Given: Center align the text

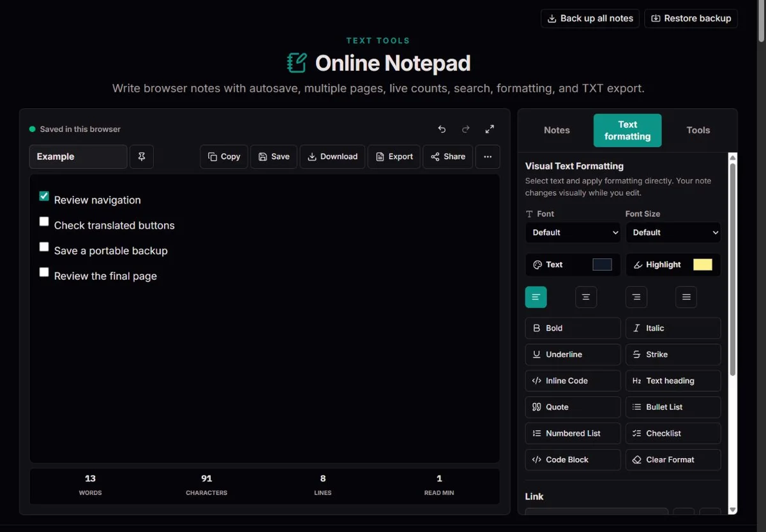Looking at the screenshot, I should tap(586, 297).
